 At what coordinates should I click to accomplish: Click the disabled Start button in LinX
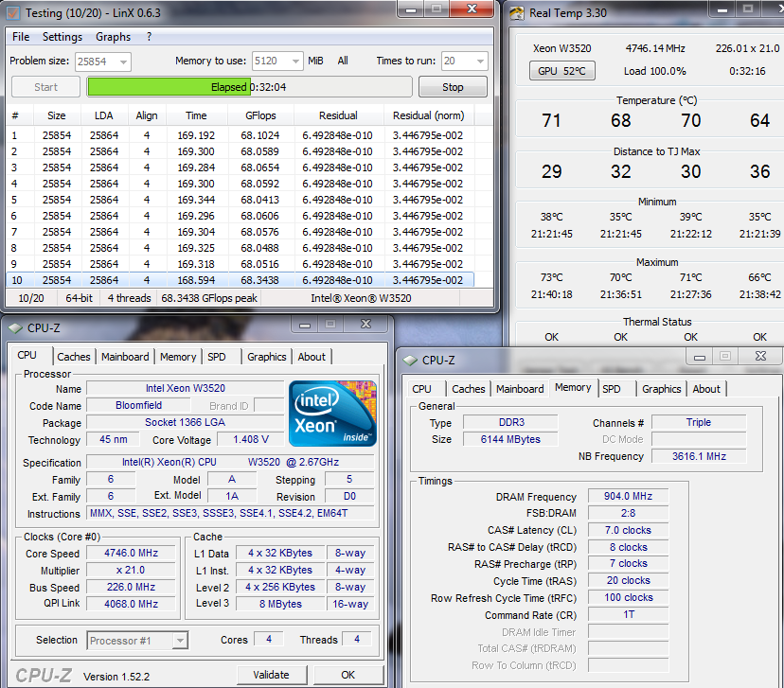[x=46, y=87]
